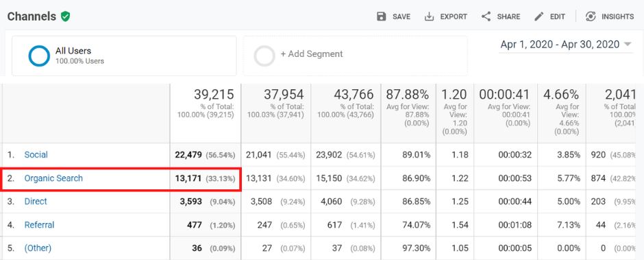Click Referral conversion rate 7.13%
This screenshot has height=260, width=644.
pos(569,225)
